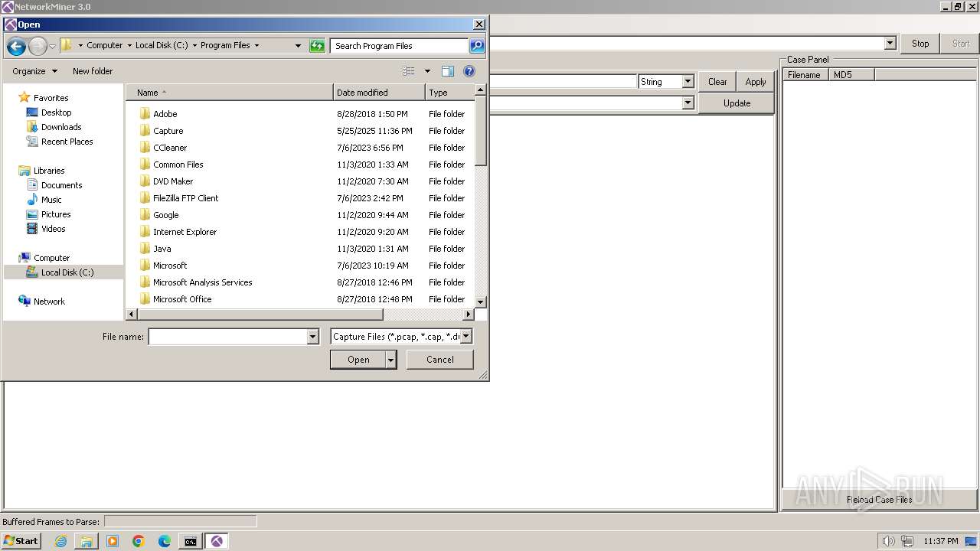This screenshot has height=551, width=980.
Task: Open the address bar history dropdown
Action: point(298,46)
